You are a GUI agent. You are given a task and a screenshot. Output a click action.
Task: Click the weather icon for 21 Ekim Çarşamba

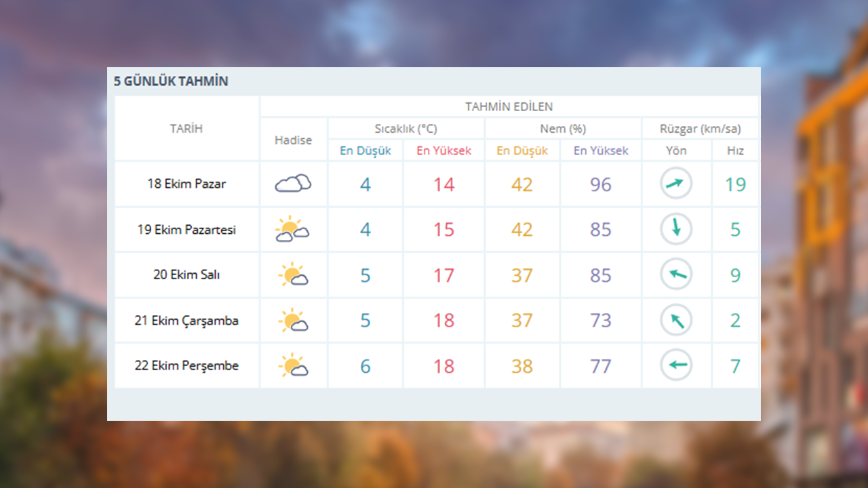[293, 321]
